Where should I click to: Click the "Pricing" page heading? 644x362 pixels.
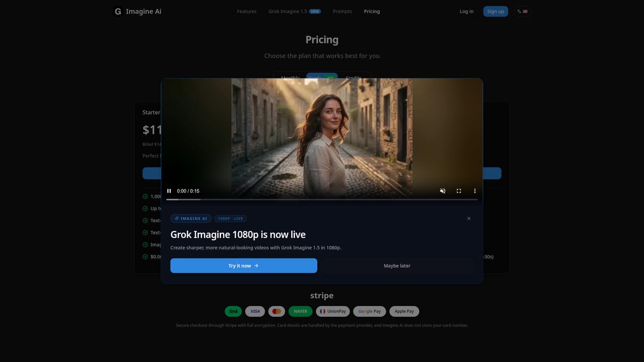(x=322, y=40)
